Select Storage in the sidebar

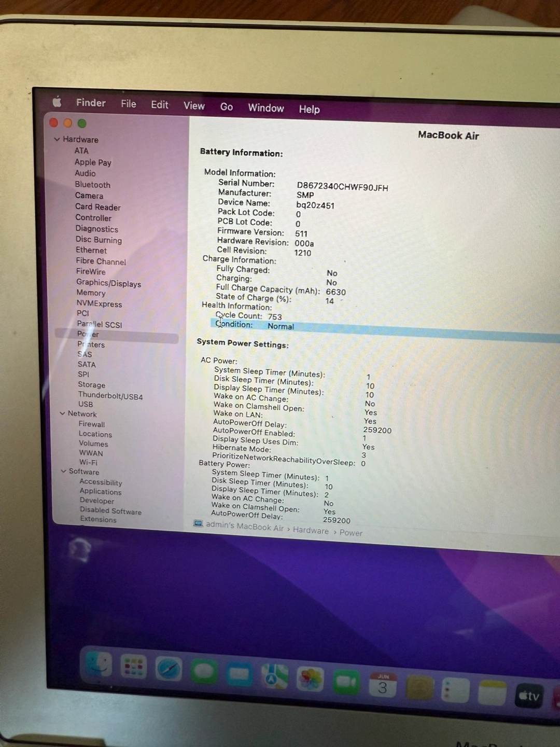tap(91, 384)
